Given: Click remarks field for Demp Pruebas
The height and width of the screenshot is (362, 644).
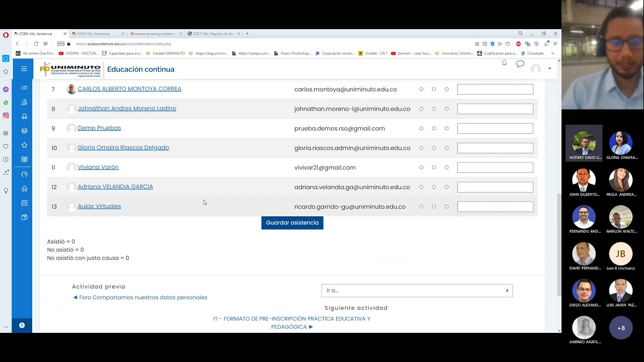Looking at the screenshot, I should pos(495,128).
